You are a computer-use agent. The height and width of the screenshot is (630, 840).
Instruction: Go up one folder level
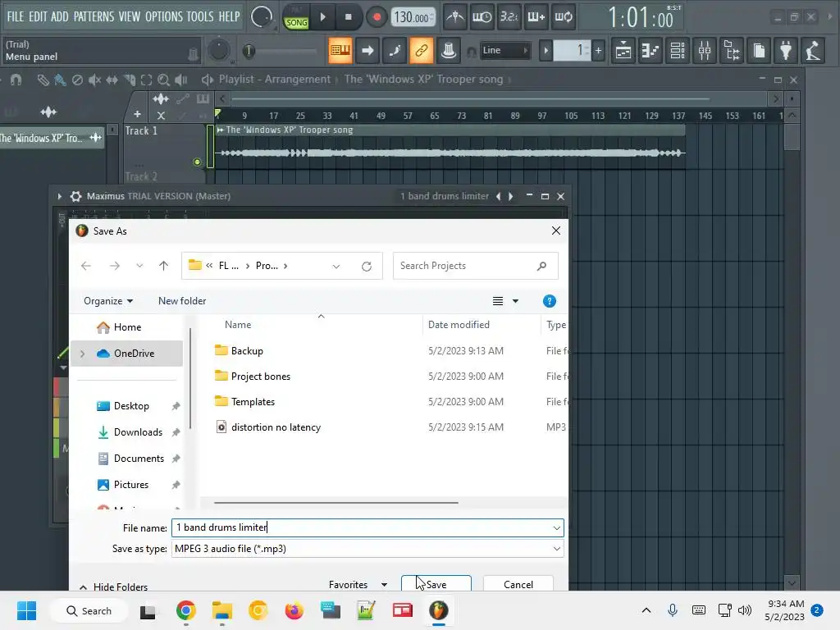tap(163, 266)
